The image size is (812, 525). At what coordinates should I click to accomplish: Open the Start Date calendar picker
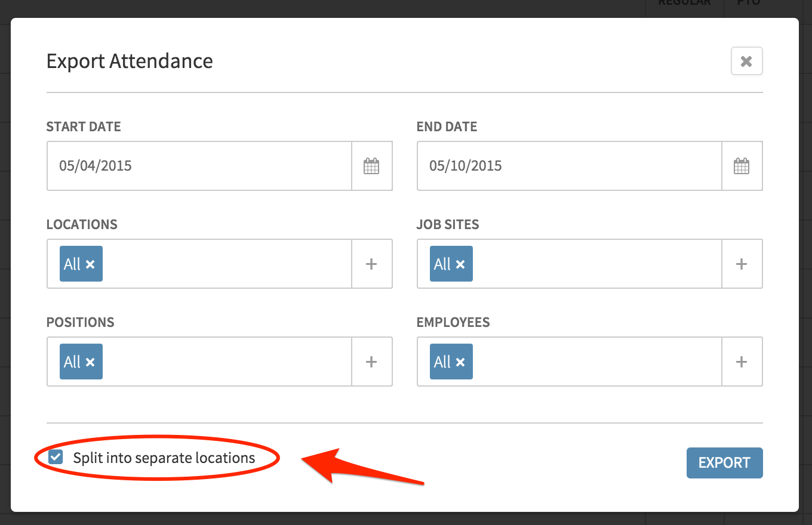click(371, 166)
